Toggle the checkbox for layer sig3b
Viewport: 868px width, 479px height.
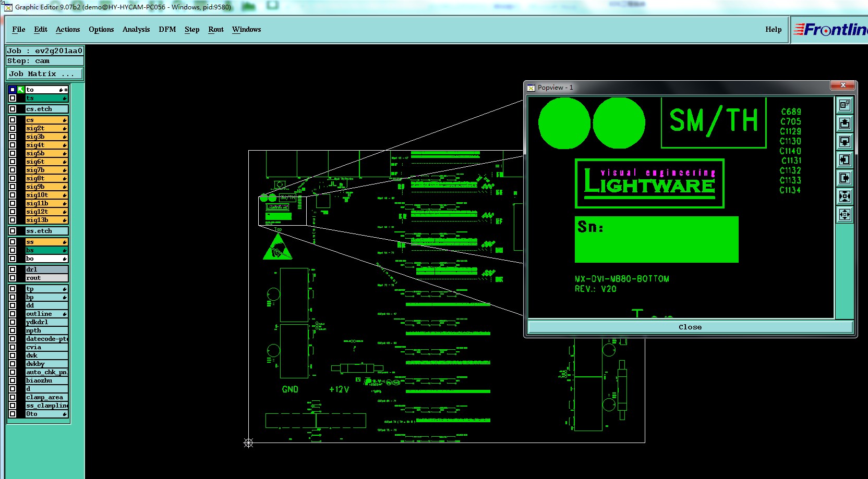[x=13, y=137]
